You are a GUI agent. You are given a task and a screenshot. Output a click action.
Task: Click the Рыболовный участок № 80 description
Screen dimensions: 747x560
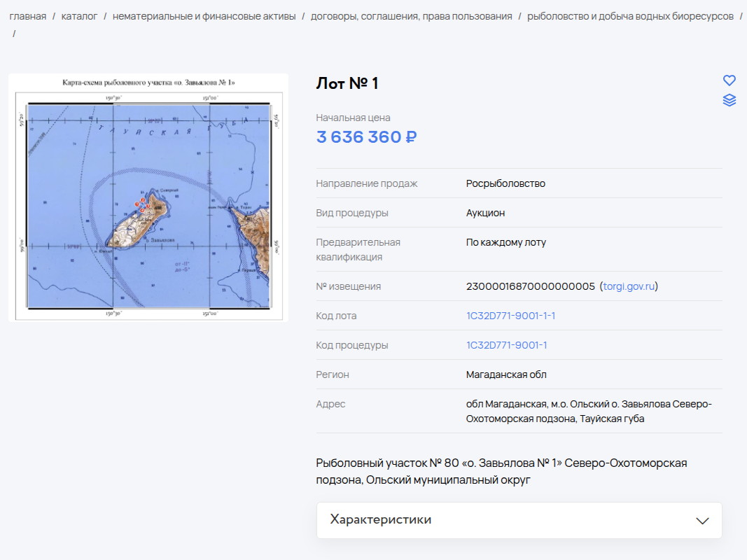(x=501, y=471)
